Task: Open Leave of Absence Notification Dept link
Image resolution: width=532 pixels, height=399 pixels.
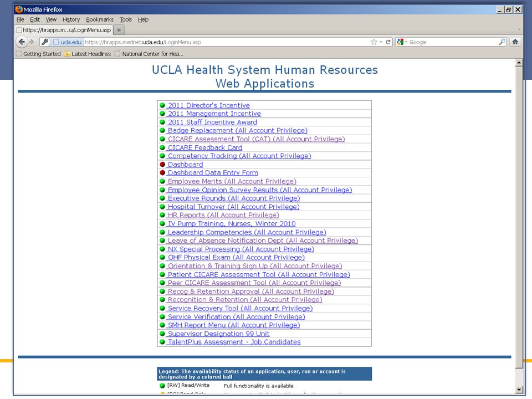Action: (x=263, y=241)
